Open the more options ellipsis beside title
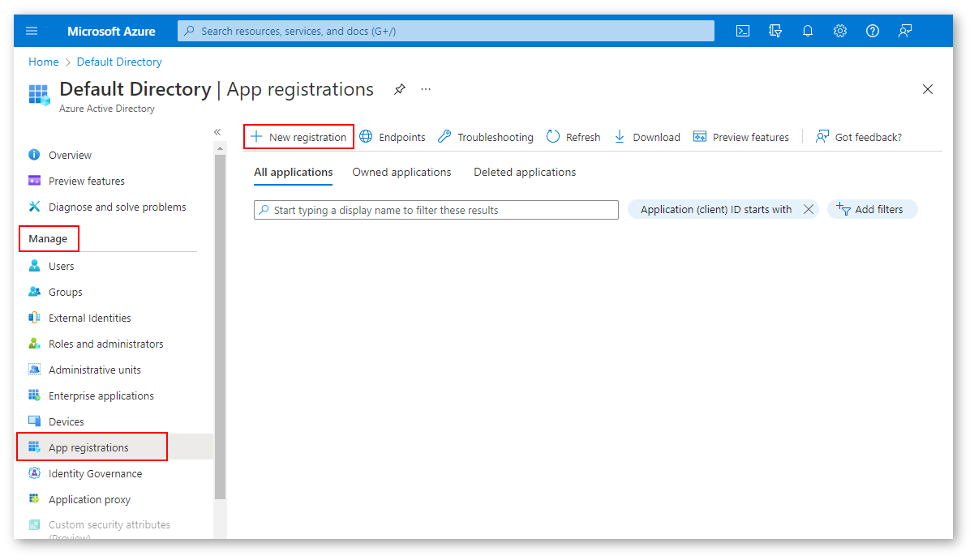Viewport: 974px width, 560px height. (x=426, y=89)
